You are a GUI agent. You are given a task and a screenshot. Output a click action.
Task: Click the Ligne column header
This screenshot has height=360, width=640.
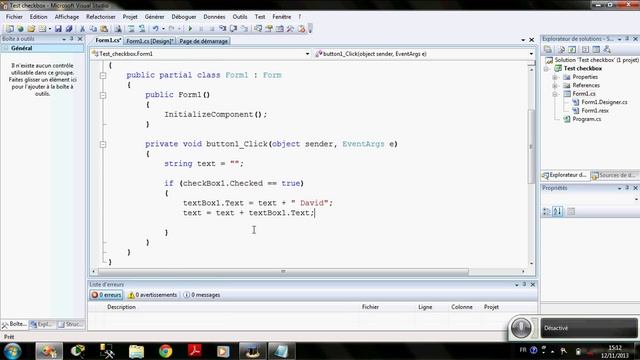click(x=425, y=307)
